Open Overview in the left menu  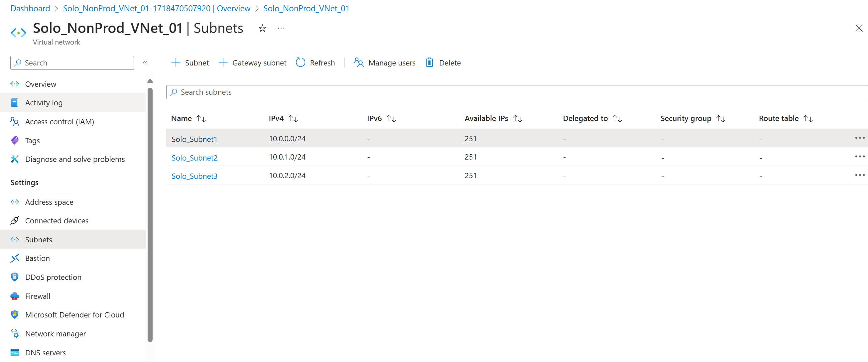pos(73,84)
